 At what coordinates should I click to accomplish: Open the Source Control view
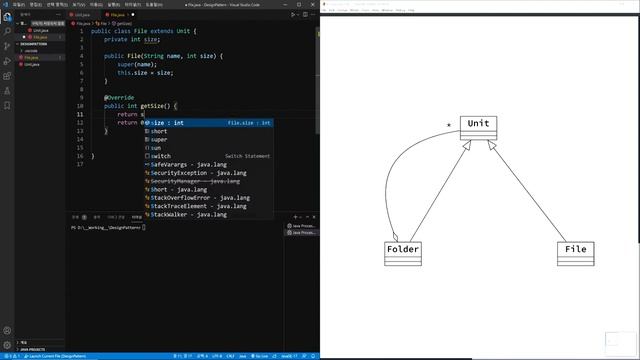tap(7, 46)
